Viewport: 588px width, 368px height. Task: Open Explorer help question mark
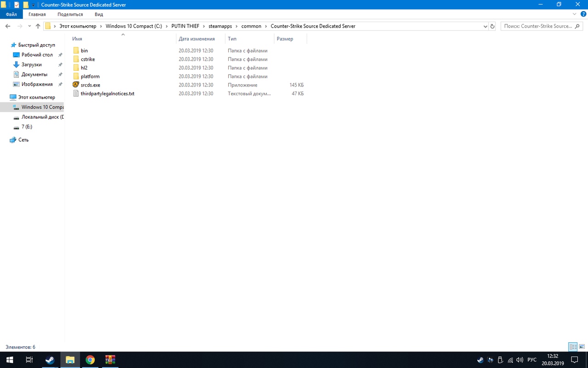582,14
